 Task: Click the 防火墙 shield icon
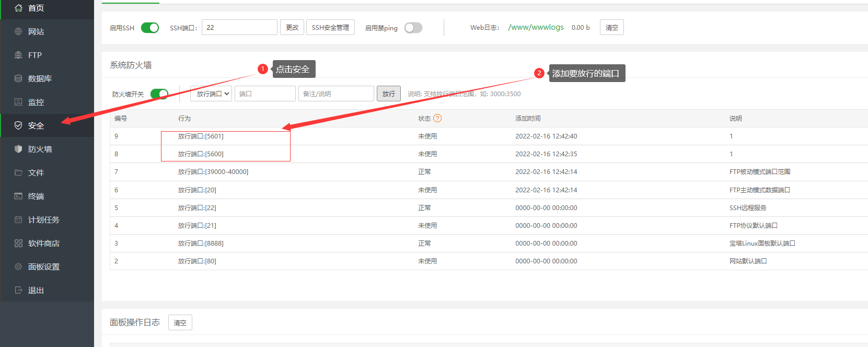[x=18, y=149]
